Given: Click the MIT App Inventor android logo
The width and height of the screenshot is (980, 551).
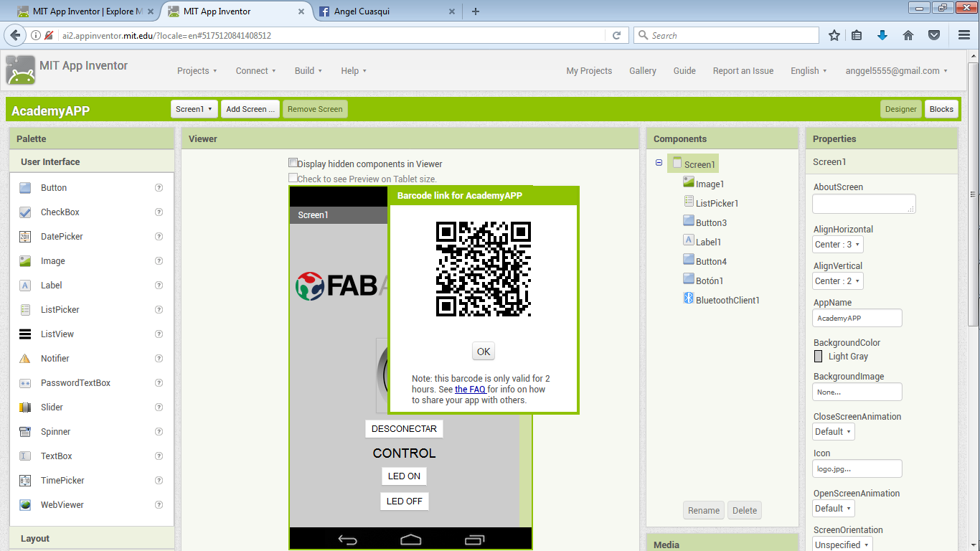Looking at the screenshot, I should point(20,70).
